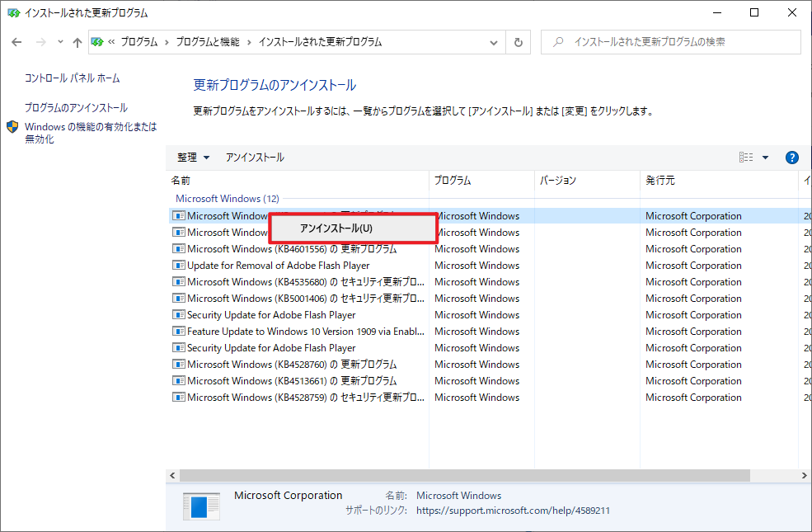The width and height of the screenshot is (812, 532).
Task: Click the magnifier icon in search box
Action: click(x=558, y=42)
